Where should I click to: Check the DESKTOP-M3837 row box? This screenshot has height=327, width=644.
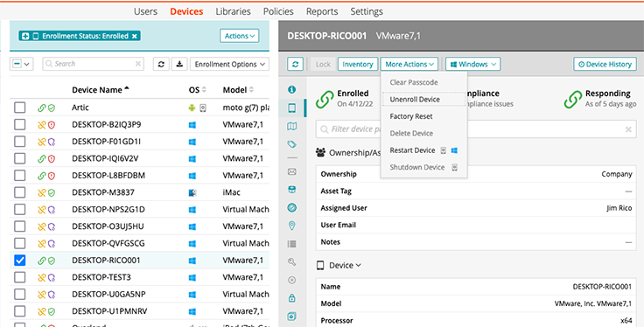point(20,192)
